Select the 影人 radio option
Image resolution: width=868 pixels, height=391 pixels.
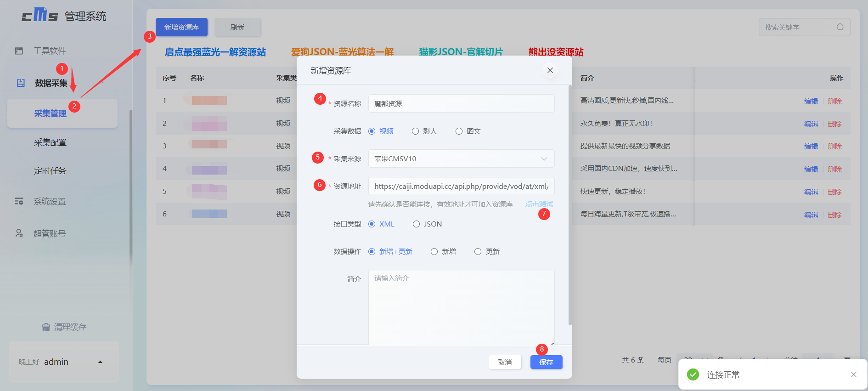[x=416, y=131]
